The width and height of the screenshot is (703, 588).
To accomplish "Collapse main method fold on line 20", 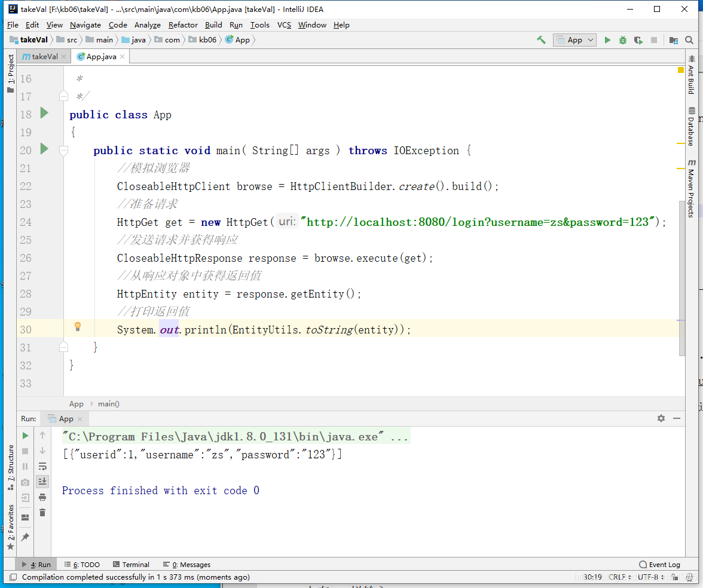I will pyautogui.click(x=63, y=150).
